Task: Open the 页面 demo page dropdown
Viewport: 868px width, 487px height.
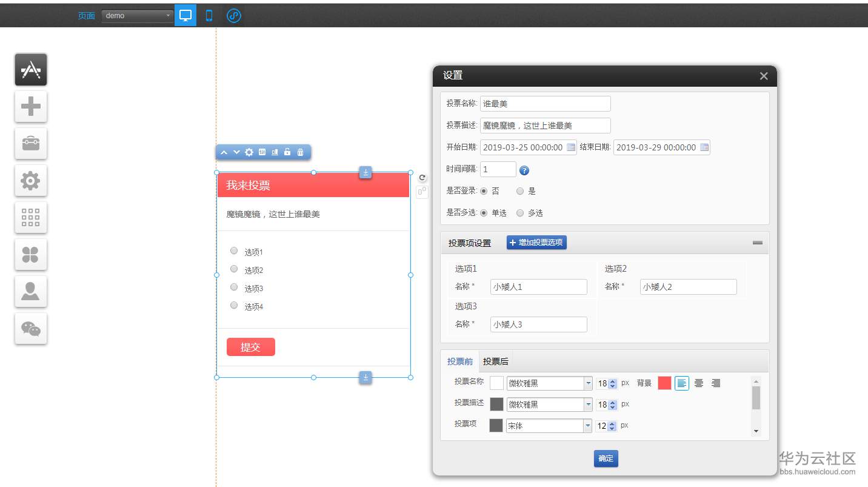Action: [138, 16]
